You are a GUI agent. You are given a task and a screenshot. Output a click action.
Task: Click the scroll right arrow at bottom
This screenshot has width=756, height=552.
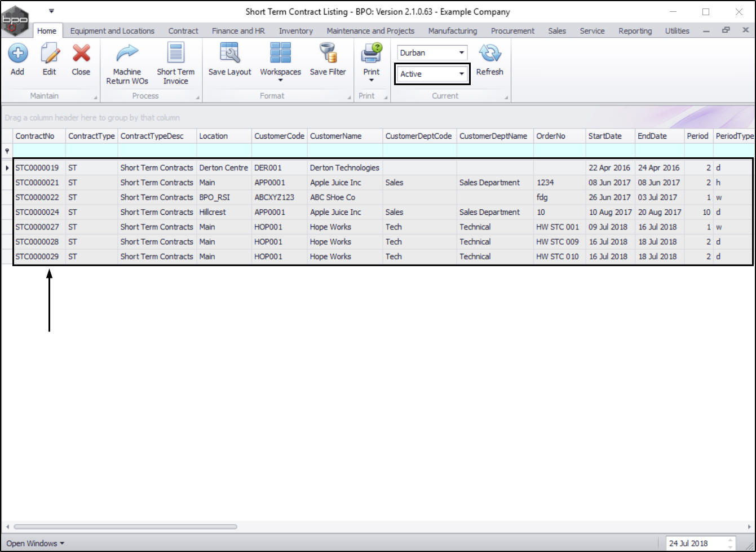[x=750, y=527]
